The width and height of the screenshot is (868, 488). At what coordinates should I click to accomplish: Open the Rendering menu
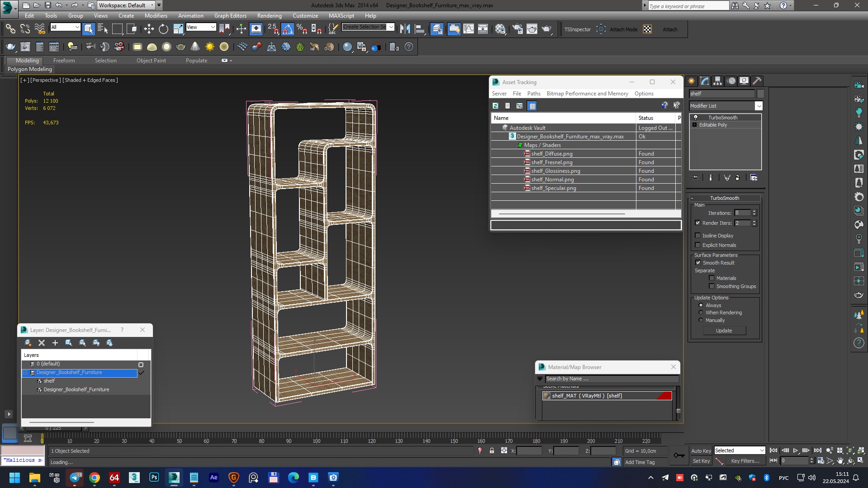[269, 16]
